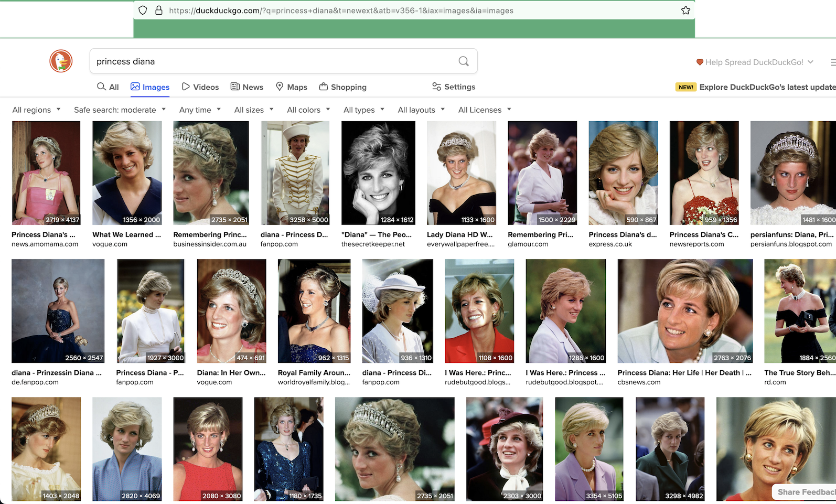Open the hamburger menu icon
Image resolution: width=836 pixels, height=504 pixels.
click(x=832, y=62)
